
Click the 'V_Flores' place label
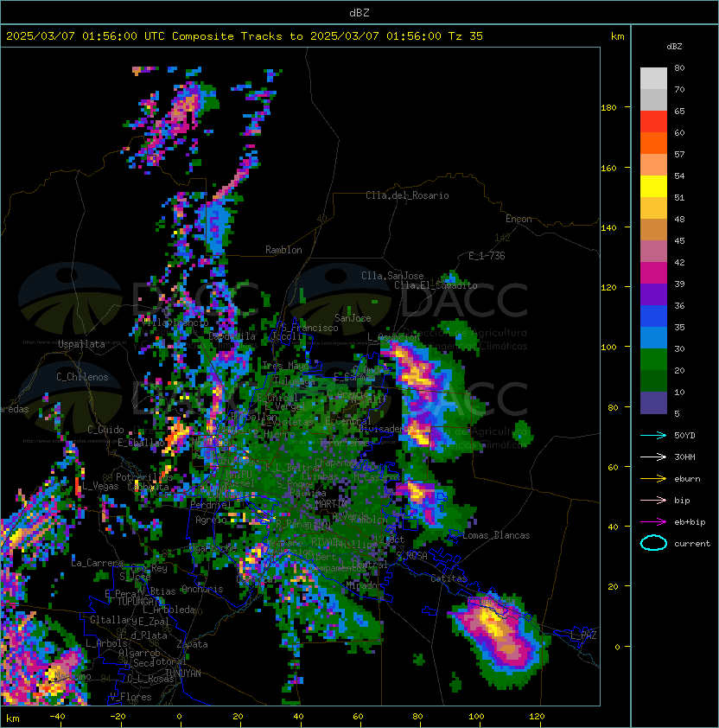130,697
